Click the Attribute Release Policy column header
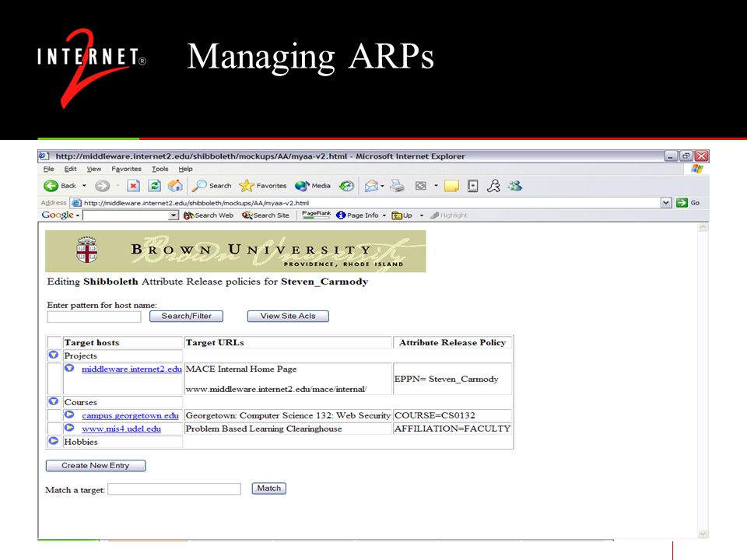Image resolution: width=747 pixels, height=560 pixels. pyautogui.click(x=452, y=342)
